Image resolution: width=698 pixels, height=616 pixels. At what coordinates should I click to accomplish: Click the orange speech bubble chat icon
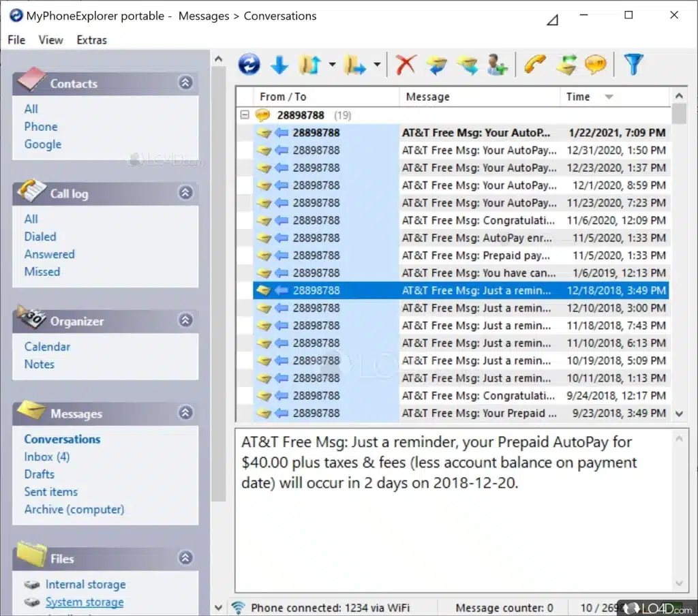[x=596, y=65]
